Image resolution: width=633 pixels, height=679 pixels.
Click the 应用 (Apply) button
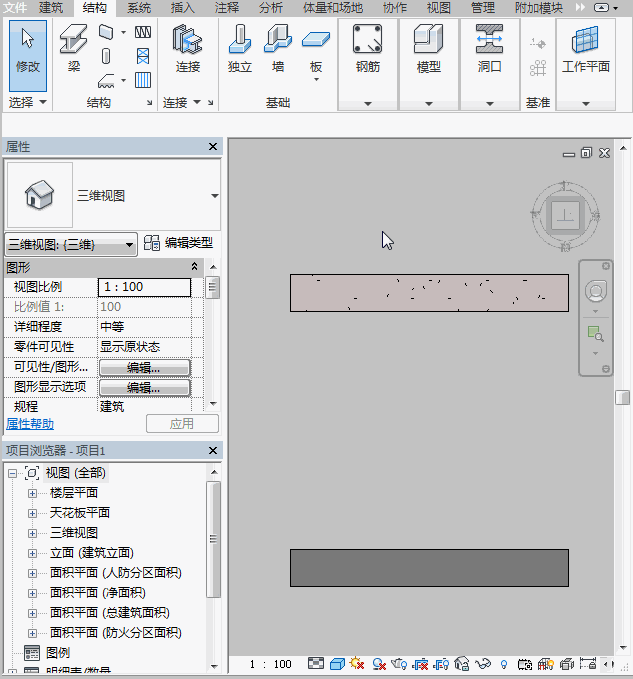(x=182, y=424)
